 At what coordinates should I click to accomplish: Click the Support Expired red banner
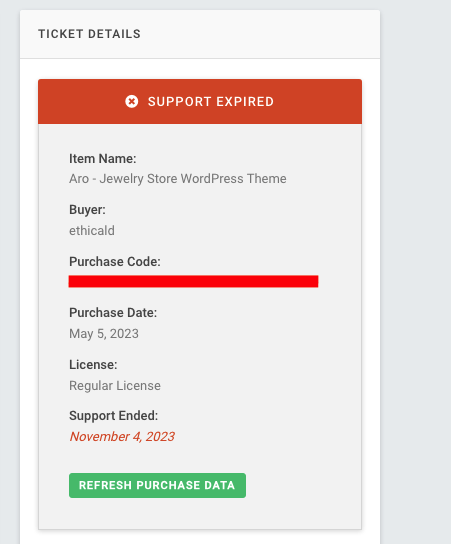pyautogui.click(x=200, y=102)
